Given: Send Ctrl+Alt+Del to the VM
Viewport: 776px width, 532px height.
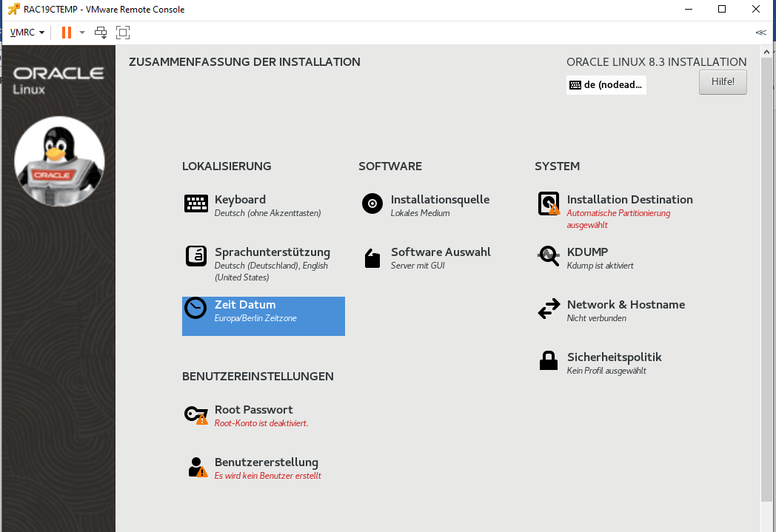Looking at the screenshot, I should coord(101,33).
